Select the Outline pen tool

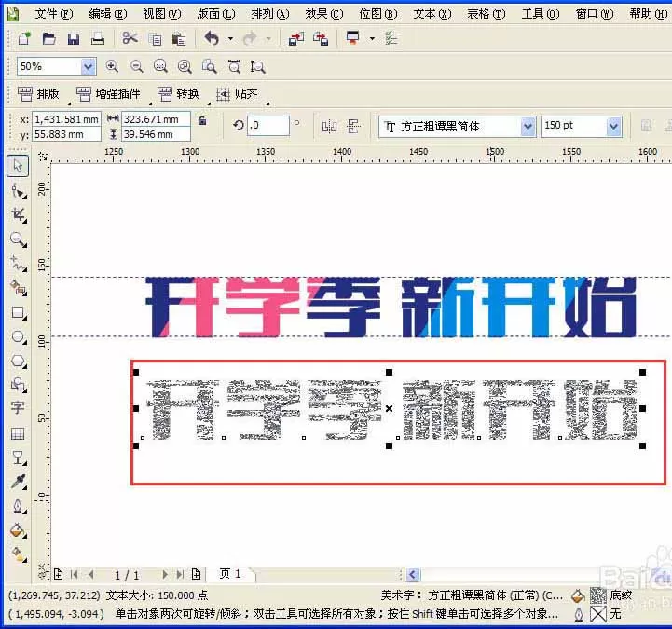pos(19,506)
